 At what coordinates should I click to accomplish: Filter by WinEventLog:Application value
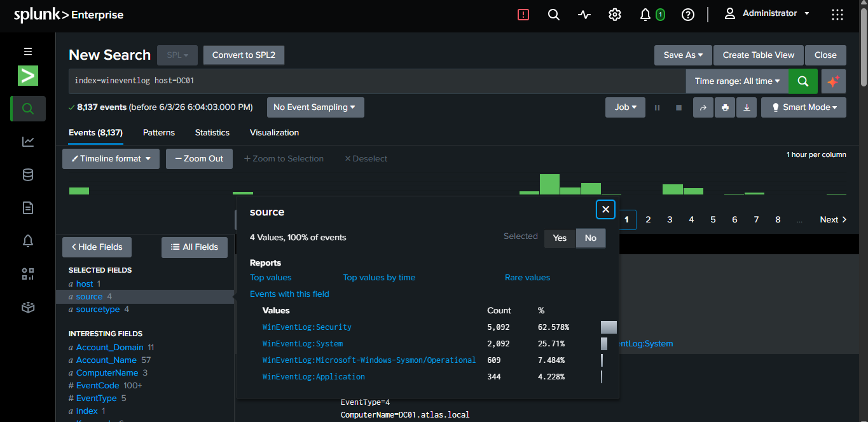(314, 377)
